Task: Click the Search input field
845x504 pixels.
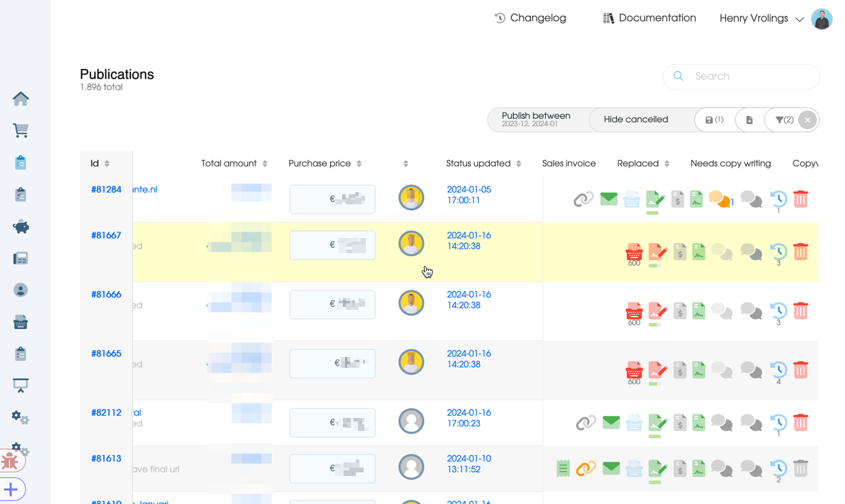Action: [x=742, y=77]
